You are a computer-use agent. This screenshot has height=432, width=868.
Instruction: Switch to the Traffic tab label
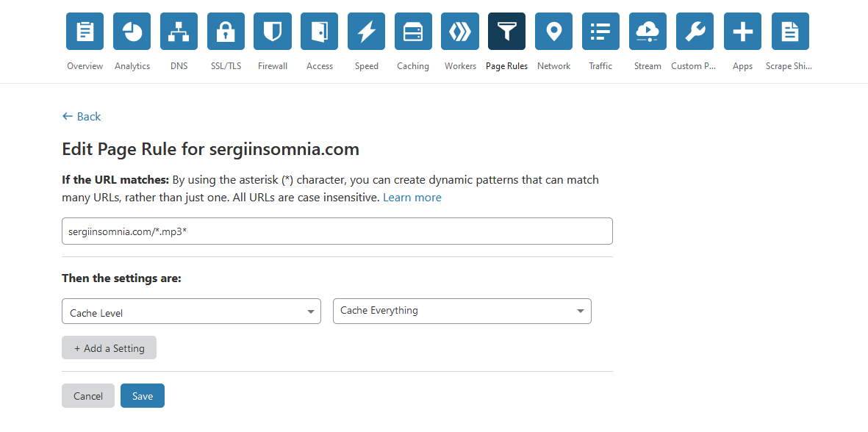pos(600,66)
